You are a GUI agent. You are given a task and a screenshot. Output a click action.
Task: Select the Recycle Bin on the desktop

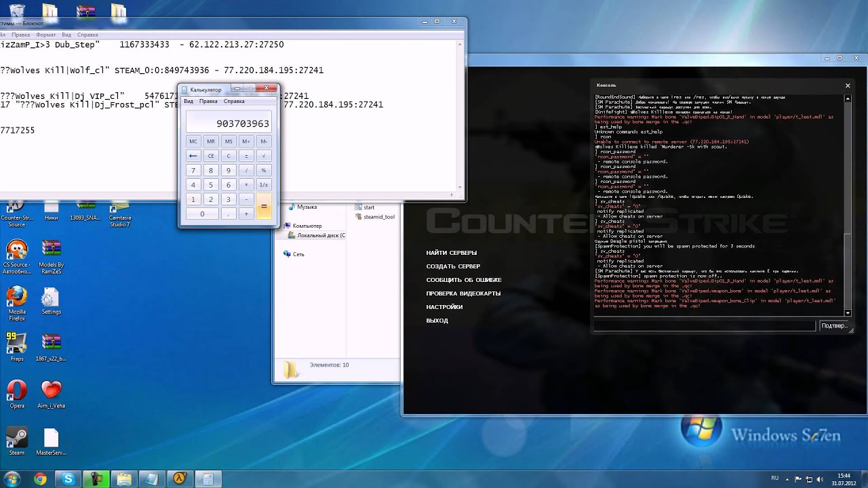(16, 10)
